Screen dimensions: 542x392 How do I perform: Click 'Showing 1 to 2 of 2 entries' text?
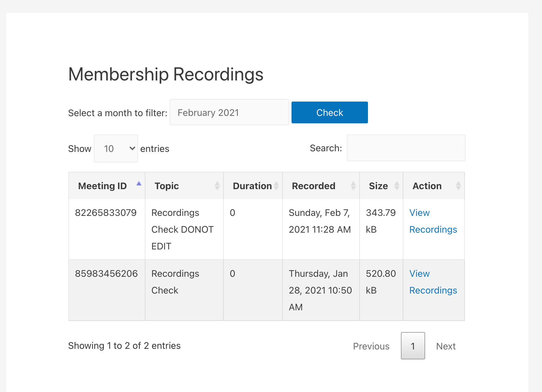point(124,346)
